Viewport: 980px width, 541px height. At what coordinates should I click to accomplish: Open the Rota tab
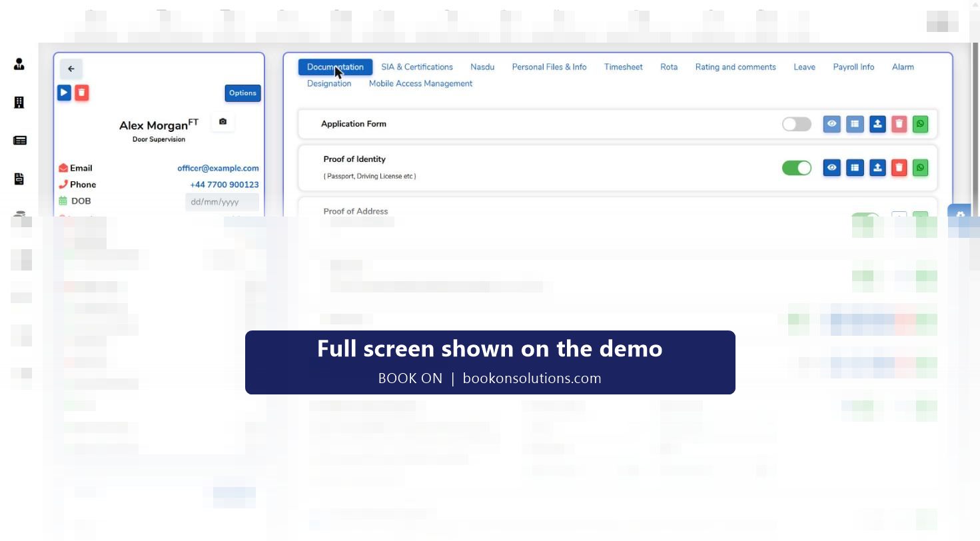click(x=669, y=67)
